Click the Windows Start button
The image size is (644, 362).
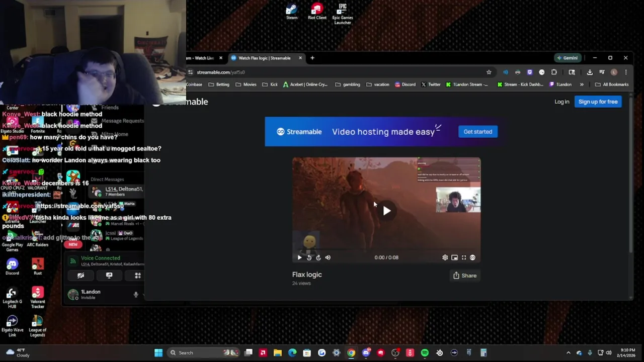(x=158, y=352)
